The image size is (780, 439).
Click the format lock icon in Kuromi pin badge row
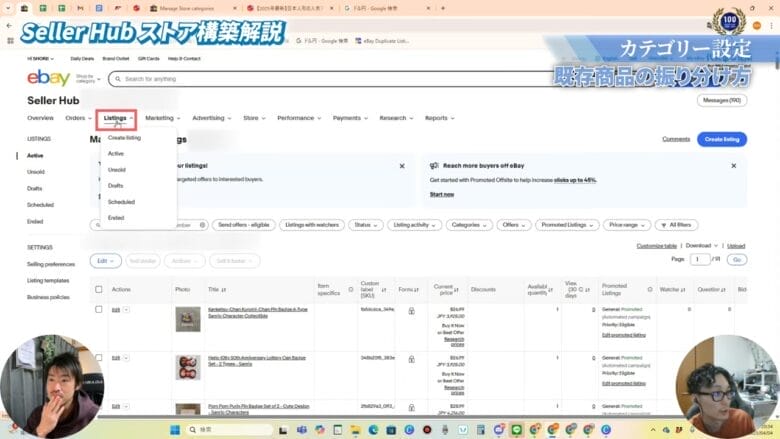[x=411, y=311]
